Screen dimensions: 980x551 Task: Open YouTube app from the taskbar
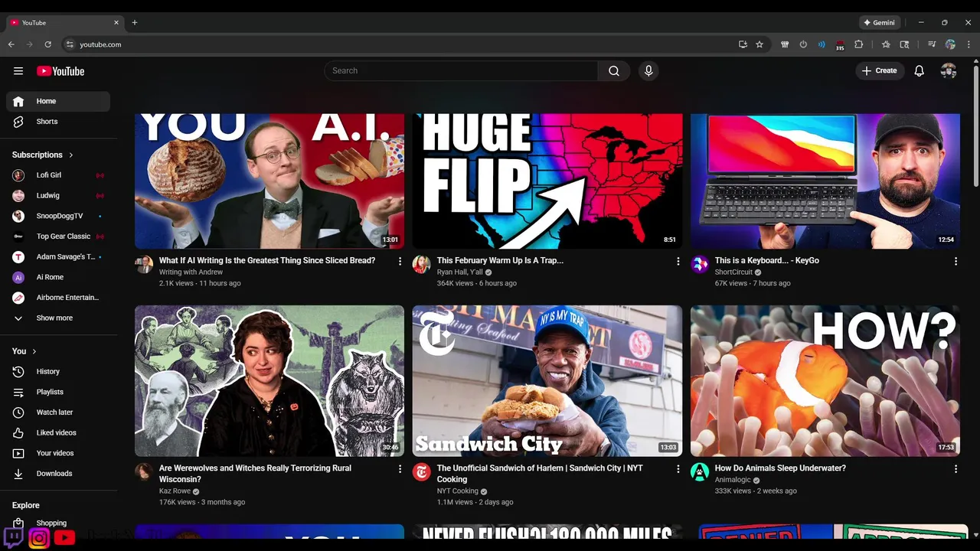[x=64, y=538]
